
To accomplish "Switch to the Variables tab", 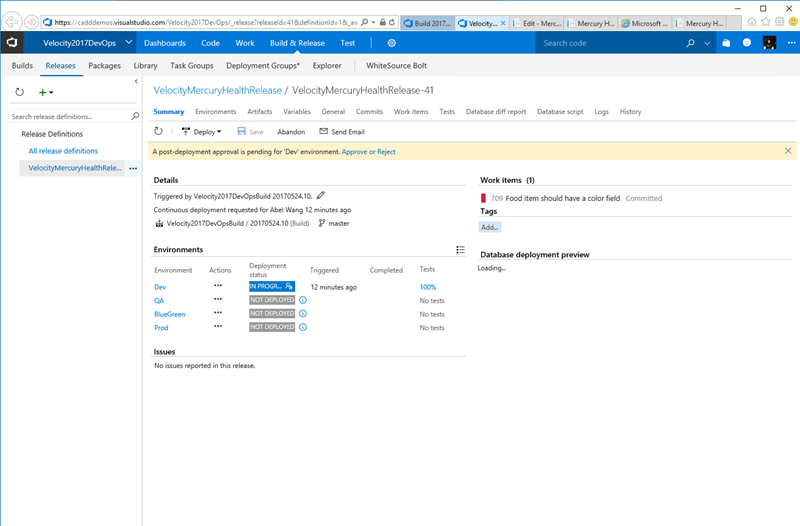I will coord(296,112).
